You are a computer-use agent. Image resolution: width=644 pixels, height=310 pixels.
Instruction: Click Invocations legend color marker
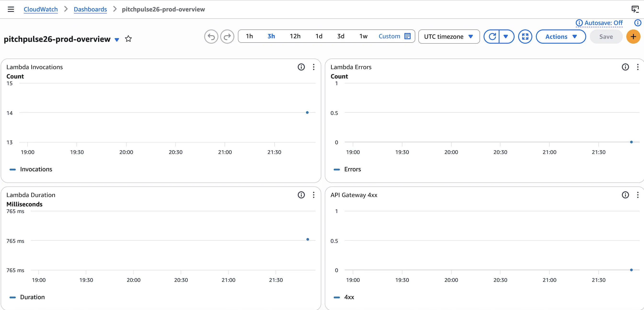(12, 170)
